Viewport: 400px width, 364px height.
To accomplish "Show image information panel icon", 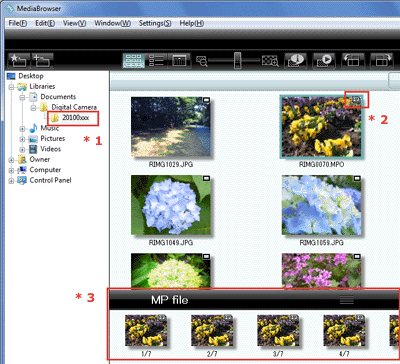I will pyautogui.click(x=296, y=61).
